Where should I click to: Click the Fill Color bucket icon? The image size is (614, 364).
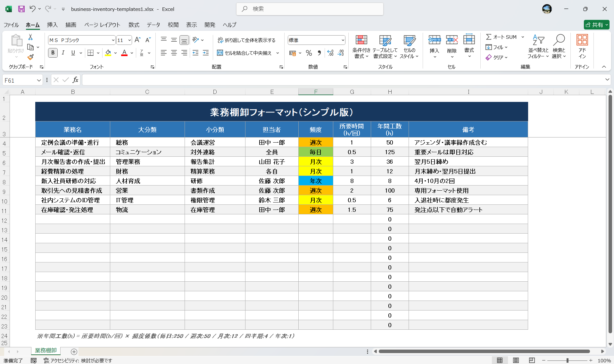click(x=108, y=53)
